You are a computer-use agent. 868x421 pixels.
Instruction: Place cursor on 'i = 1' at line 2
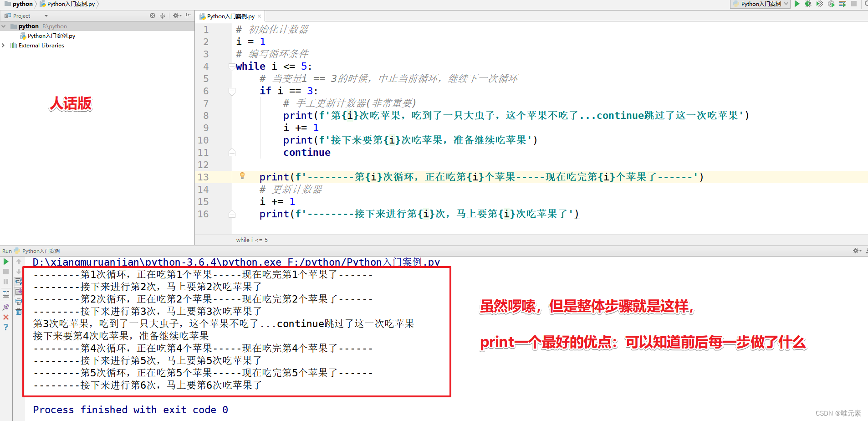[250, 42]
